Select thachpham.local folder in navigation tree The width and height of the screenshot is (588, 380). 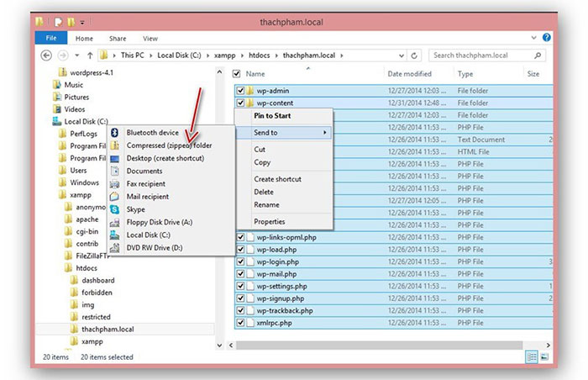(108, 330)
